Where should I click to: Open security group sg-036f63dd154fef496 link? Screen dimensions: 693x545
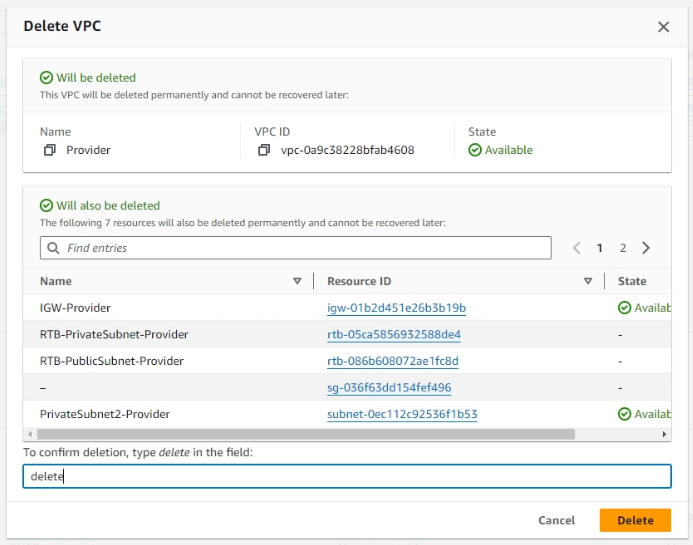(x=389, y=387)
